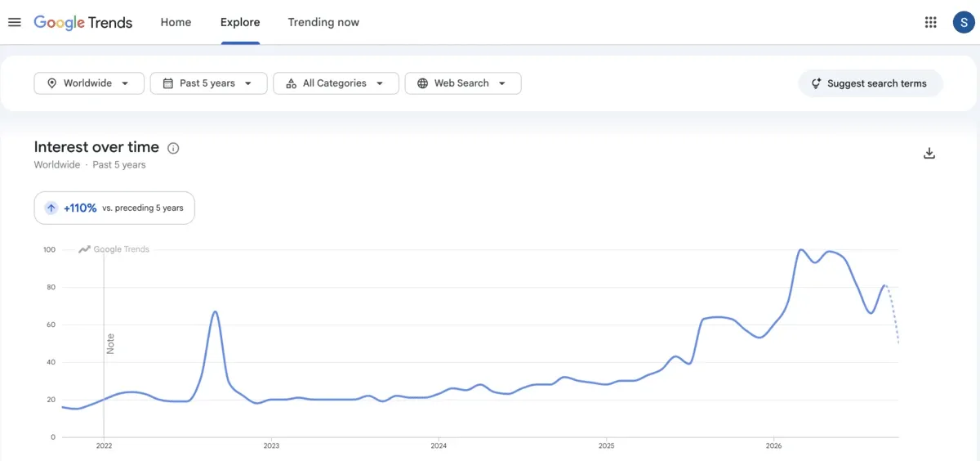The image size is (980, 461).
Task: Click the Suggest search terms button
Action: click(x=871, y=83)
